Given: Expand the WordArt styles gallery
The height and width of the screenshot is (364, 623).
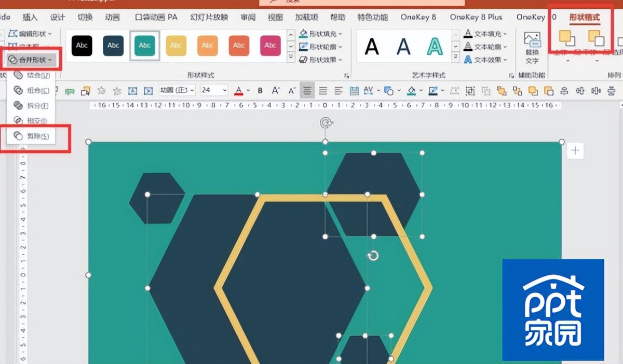Looking at the screenshot, I should pos(455,57).
